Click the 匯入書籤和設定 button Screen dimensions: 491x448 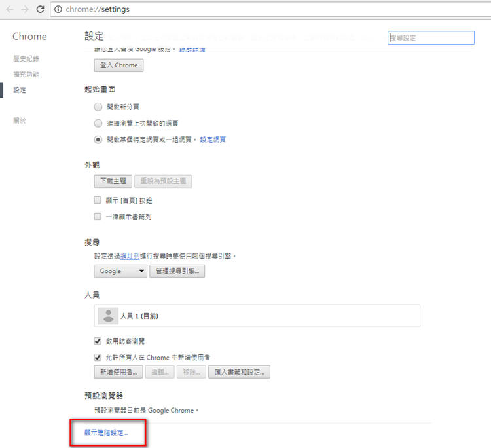point(239,372)
